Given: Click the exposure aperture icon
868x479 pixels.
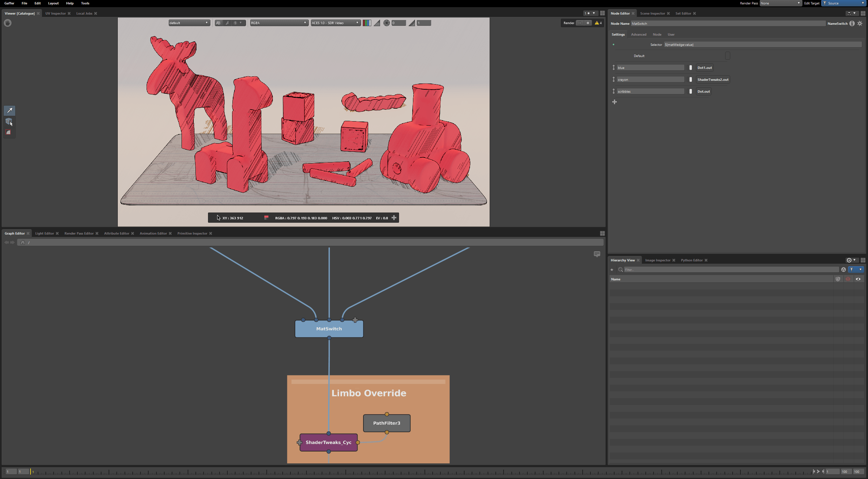Looking at the screenshot, I should [386, 23].
